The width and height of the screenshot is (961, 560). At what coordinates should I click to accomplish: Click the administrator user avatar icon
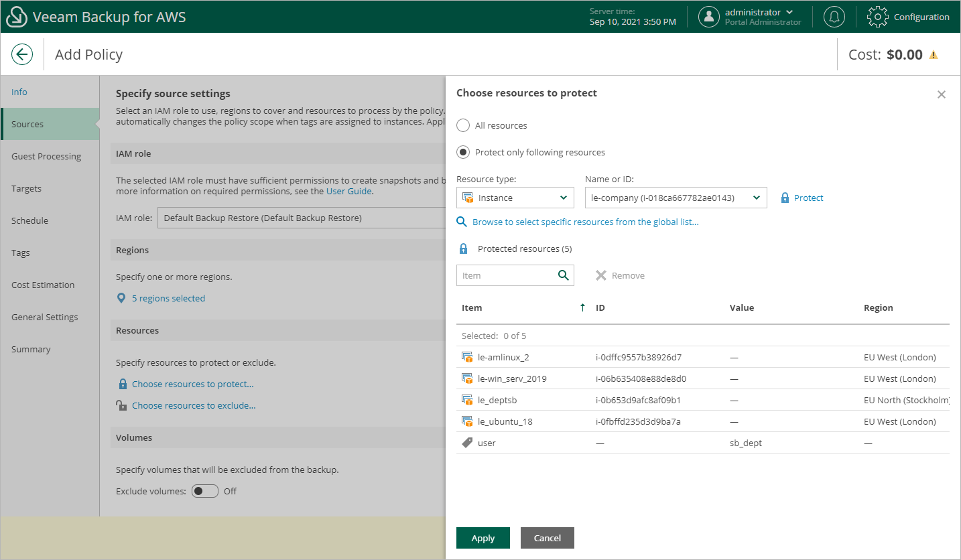709,17
